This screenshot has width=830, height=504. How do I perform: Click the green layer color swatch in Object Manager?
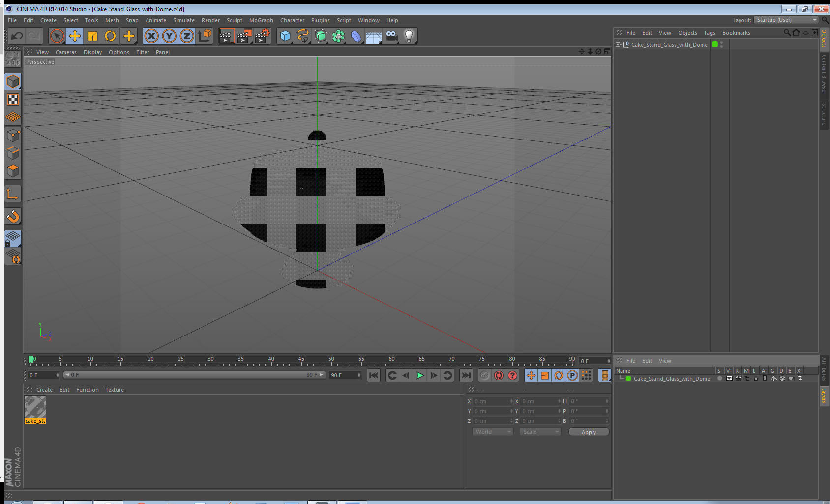[x=715, y=44]
